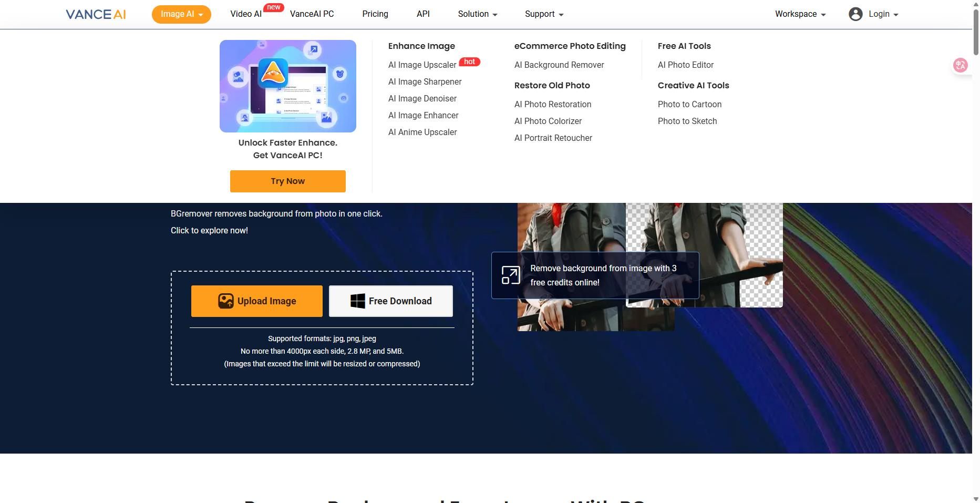Go to Video AI page
The width and height of the screenshot is (980, 503).
[246, 14]
